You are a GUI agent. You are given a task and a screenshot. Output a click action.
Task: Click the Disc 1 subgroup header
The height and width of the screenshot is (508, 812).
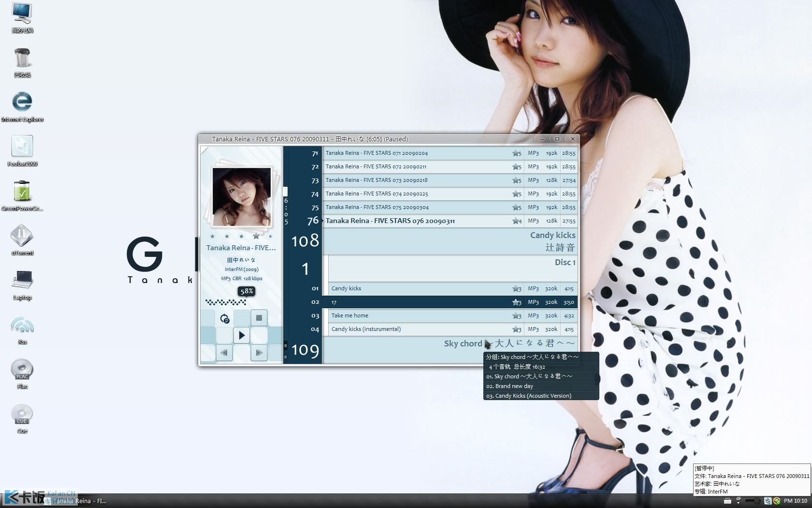point(452,269)
